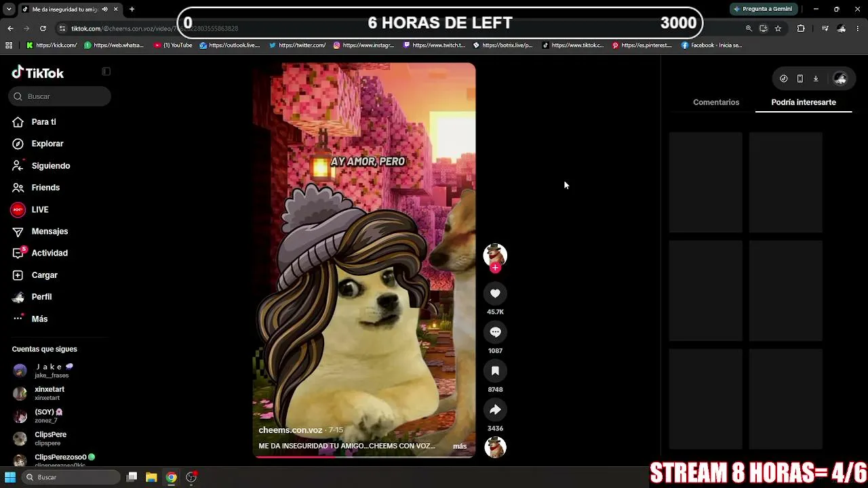
Task: Open the TikTok coins icon in top pill
Action: tap(783, 79)
